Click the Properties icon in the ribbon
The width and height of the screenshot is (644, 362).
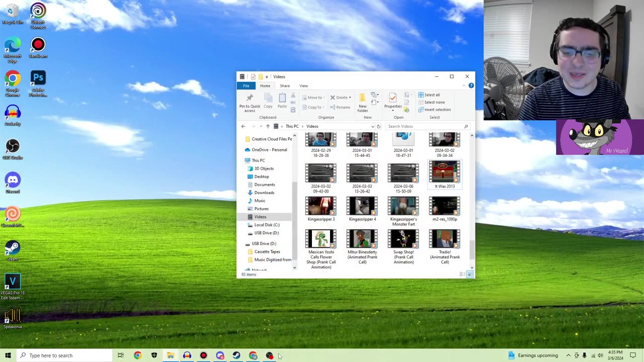[392, 99]
